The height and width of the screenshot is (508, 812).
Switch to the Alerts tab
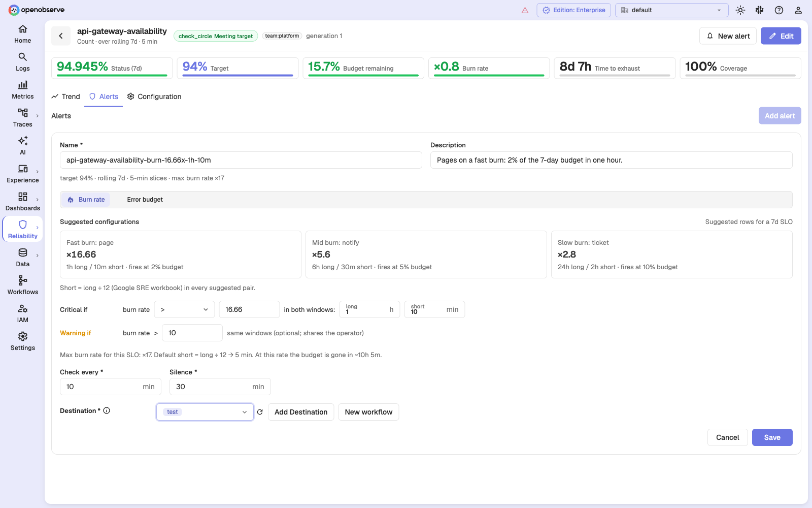tap(104, 97)
